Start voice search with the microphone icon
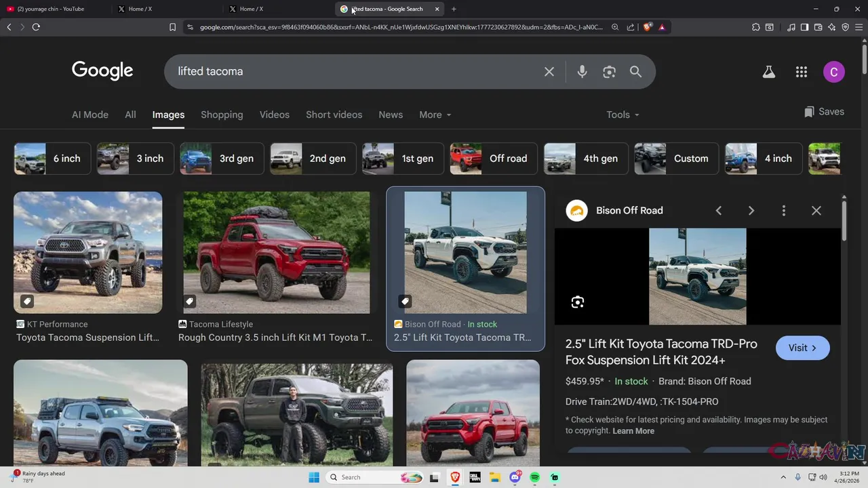 [582, 71]
